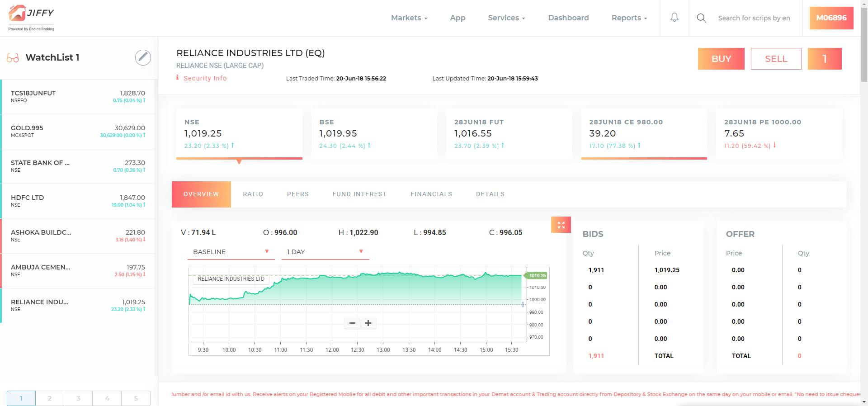Select ASHOKA BUILDC in the watchlist
The image size is (868, 406).
click(78, 236)
